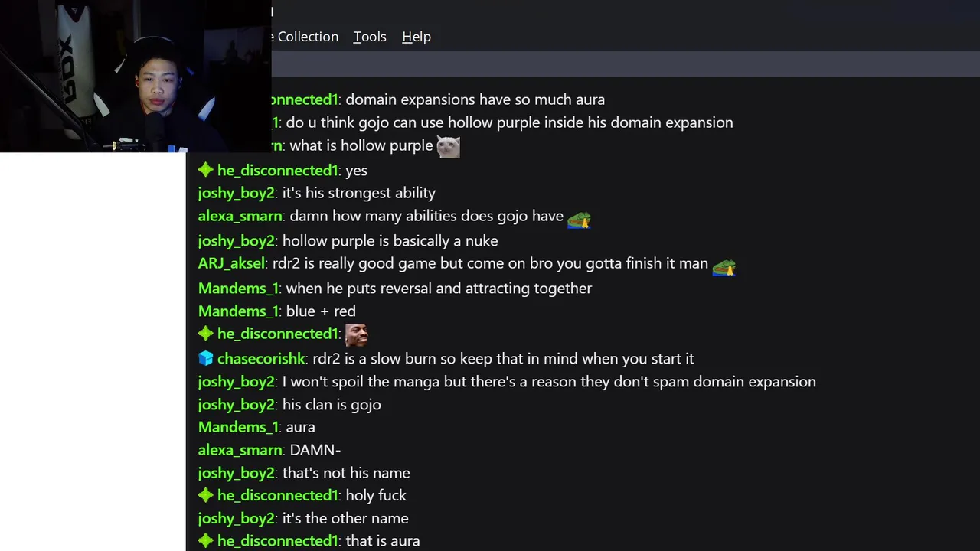The image size is (980, 551).
Task: Click the frog emote after "does gojo have"
Action: [579, 219]
